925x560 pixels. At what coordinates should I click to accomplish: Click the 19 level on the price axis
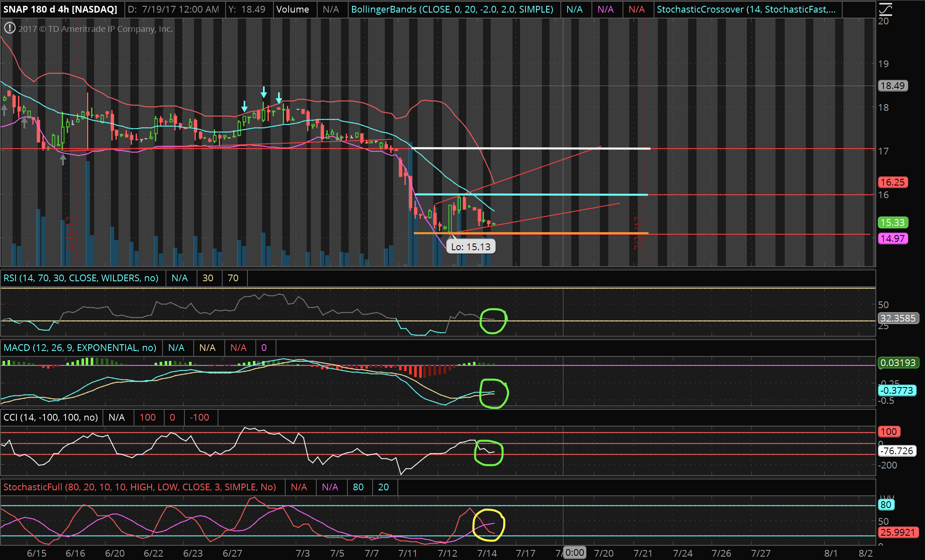884,64
